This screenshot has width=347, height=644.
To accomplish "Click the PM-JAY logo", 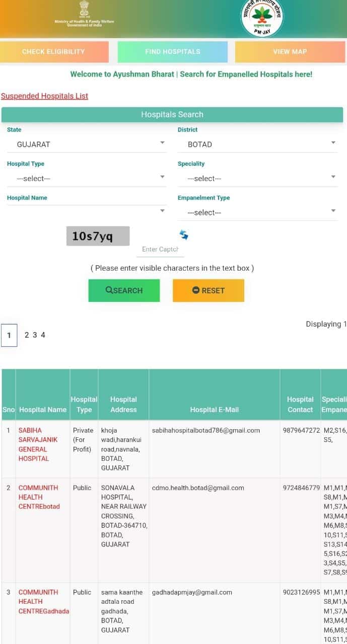I will 261,18.
